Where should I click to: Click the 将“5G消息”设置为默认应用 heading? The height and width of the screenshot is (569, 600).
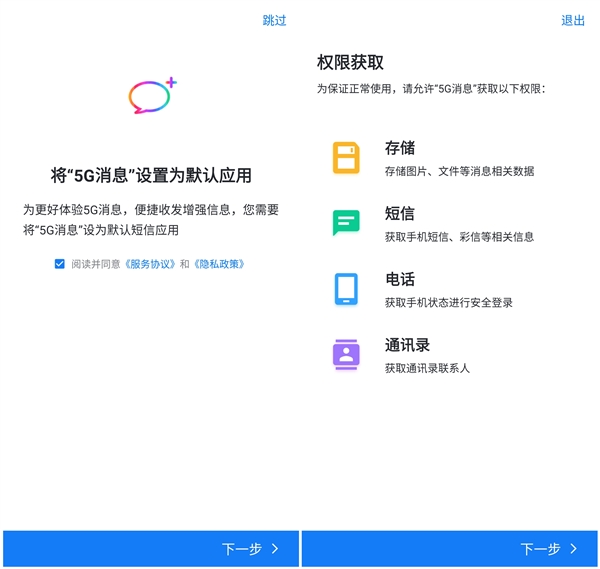tap(151, 176)
